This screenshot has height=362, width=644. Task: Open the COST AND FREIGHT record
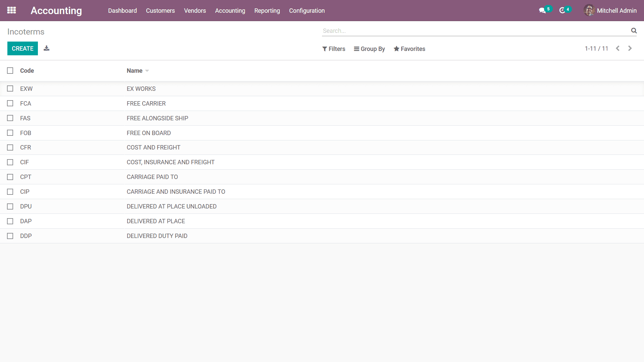pyautogui.click(x=153, y=147)
